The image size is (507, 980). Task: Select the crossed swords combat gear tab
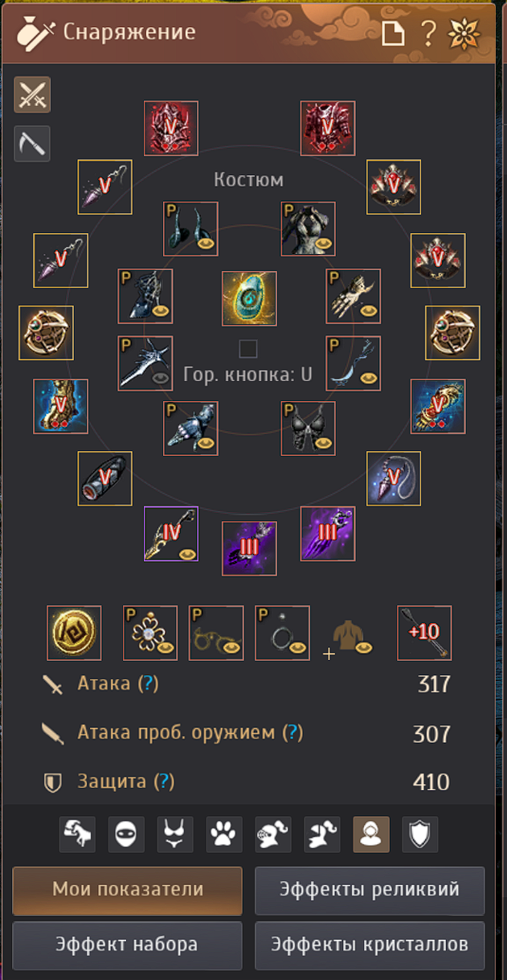pyautogui.click(x=31, y=95)
